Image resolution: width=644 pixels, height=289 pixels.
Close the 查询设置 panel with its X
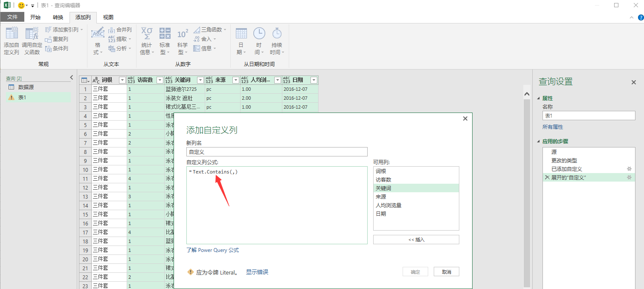[x=634, y=82]
